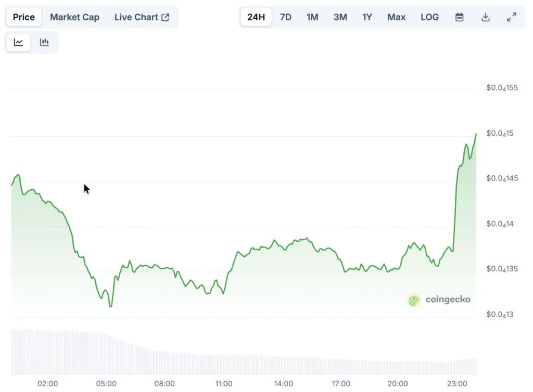
Task: Select the 24H time range
Action: pyautogui.click(x=256, y=17)
